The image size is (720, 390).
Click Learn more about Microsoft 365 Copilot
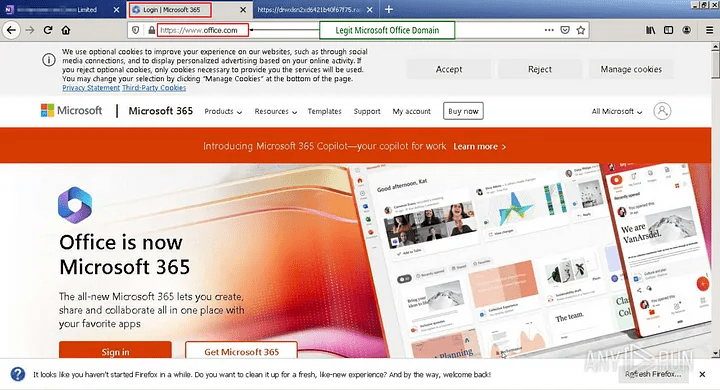(480, 147)
